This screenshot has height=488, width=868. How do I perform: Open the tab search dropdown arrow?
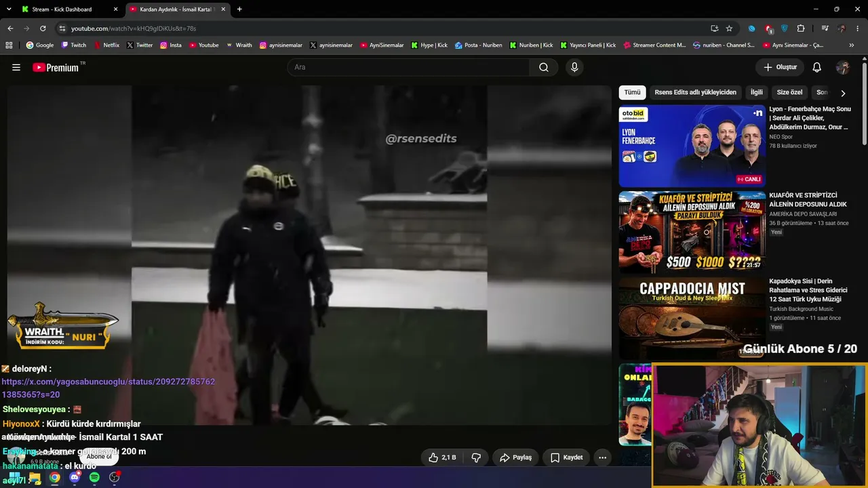[9, 9]
